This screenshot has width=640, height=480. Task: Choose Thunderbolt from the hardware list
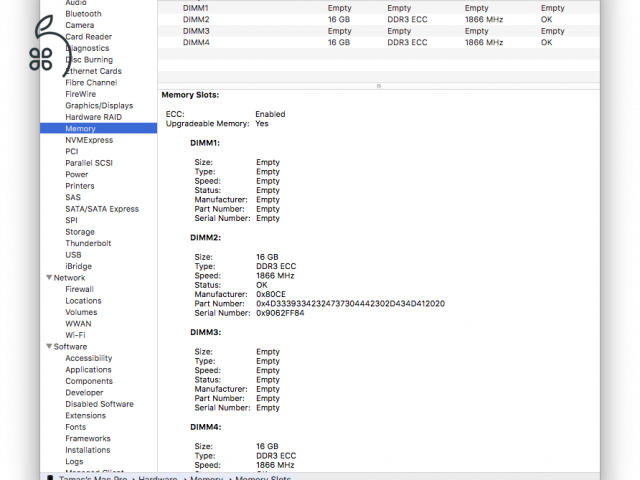pyautogui.click(x=88, y=243)
